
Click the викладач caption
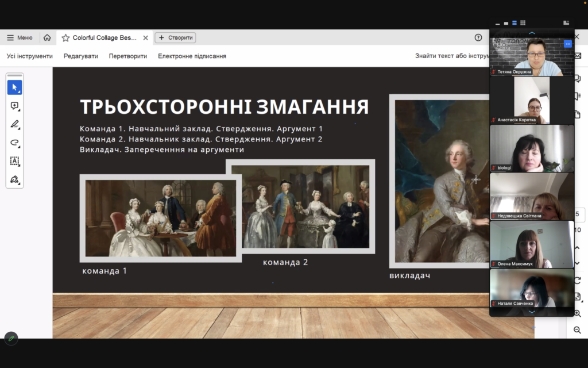[409, 275]
